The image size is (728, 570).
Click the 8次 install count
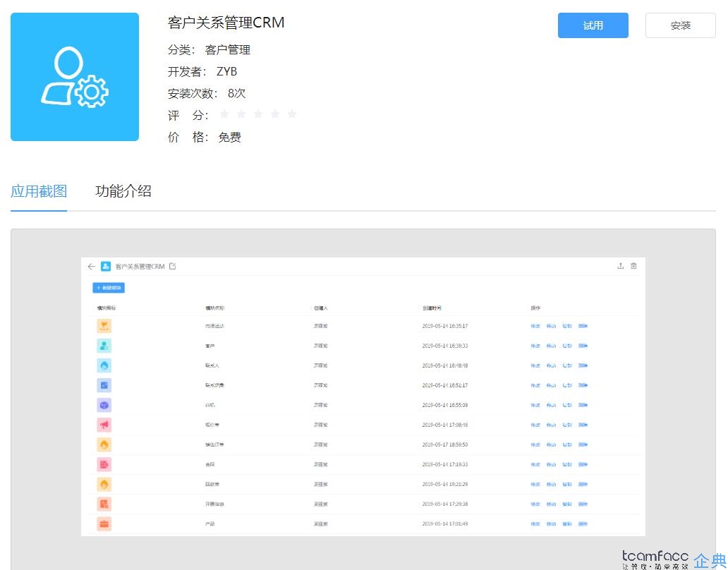tap(236, 93)
